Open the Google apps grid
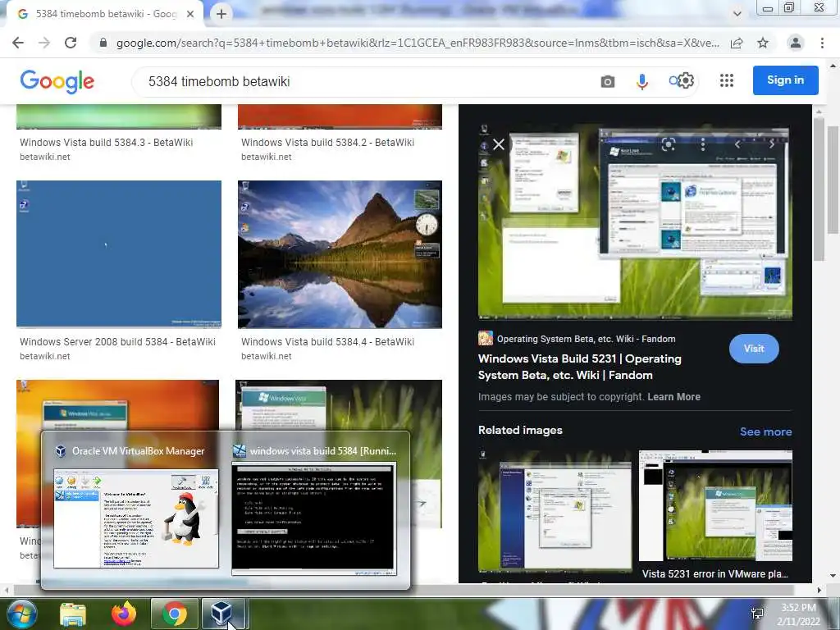The width and height of the screenshot is (840, 630). pyautogui.click(x=727, y=81)
